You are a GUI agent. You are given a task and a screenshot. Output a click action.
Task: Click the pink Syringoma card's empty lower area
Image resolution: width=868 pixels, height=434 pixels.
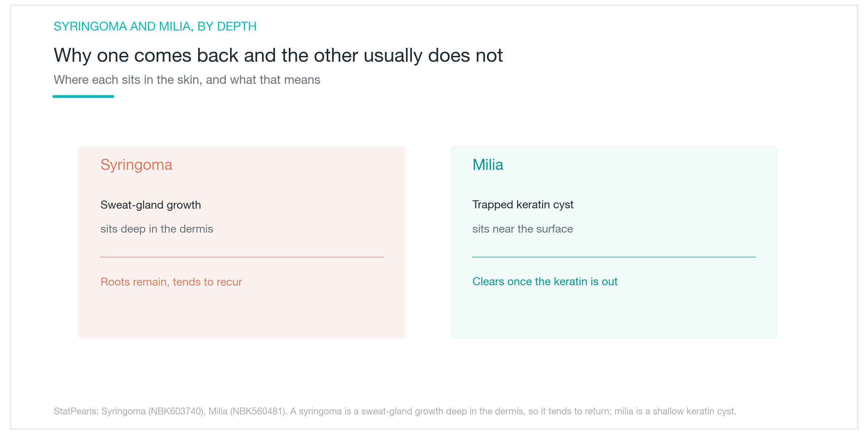pyautogui.click(x=242, y=314)
